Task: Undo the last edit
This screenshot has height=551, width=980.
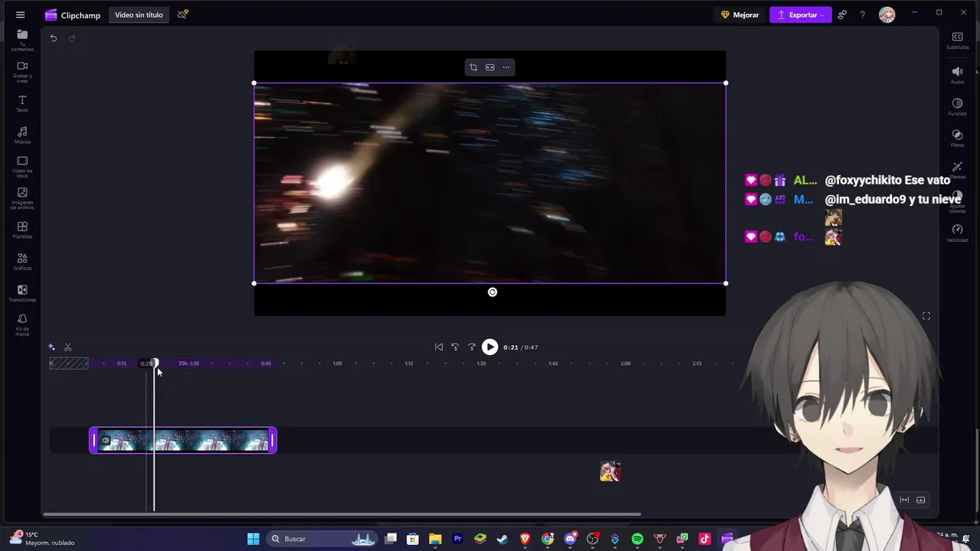Action: point(54,38)
